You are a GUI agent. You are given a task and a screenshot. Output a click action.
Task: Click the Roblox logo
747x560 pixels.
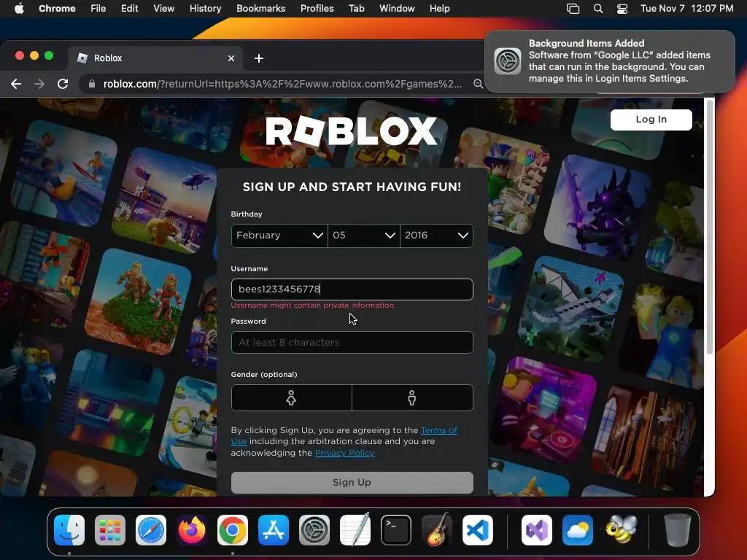click(x=352, y=131)
